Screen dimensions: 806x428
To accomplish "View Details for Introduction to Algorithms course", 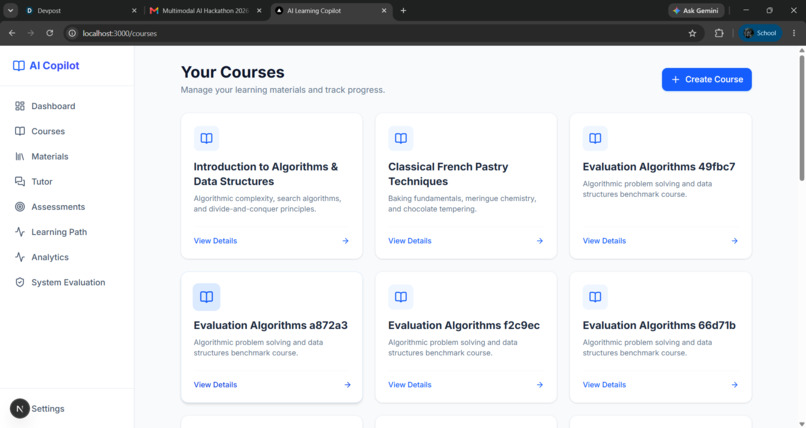I will [x=215, y=240].
